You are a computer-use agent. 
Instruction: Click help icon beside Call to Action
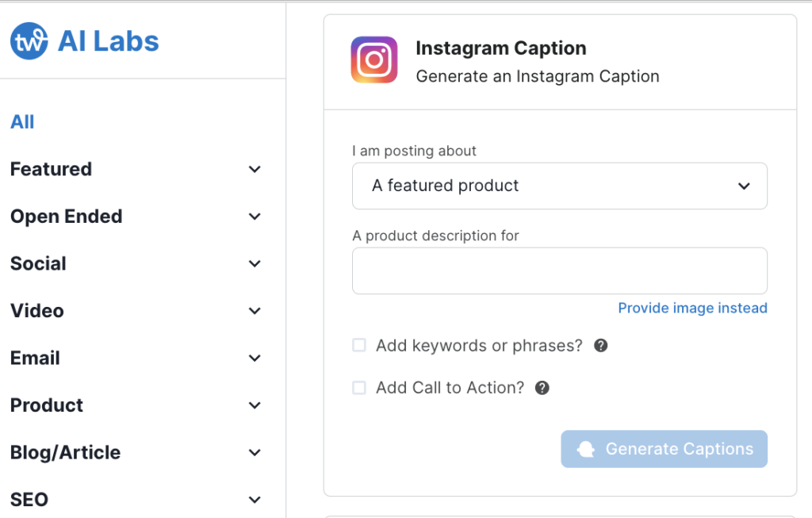542,388
